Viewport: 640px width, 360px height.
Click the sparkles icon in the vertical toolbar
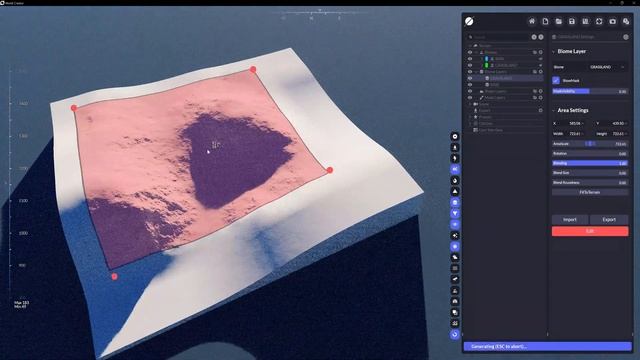click(x=455, y=236)
